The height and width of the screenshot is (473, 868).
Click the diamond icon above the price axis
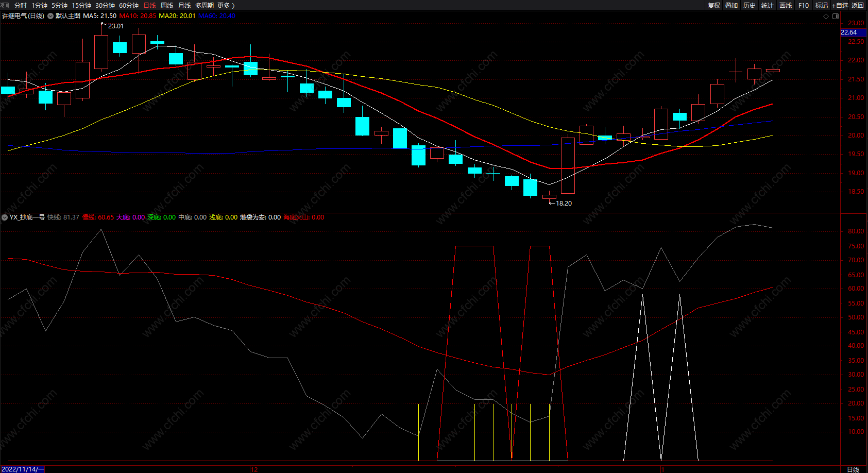826,16
